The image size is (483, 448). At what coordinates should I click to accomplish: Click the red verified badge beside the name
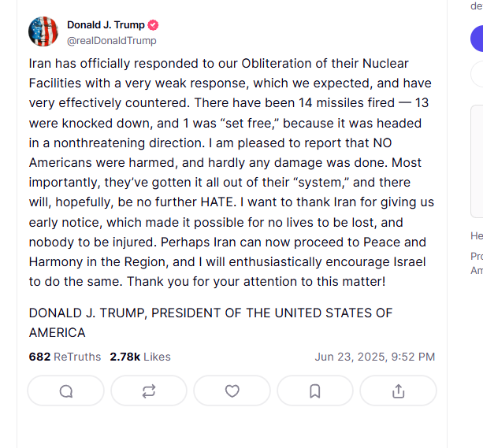click(153, 25)
